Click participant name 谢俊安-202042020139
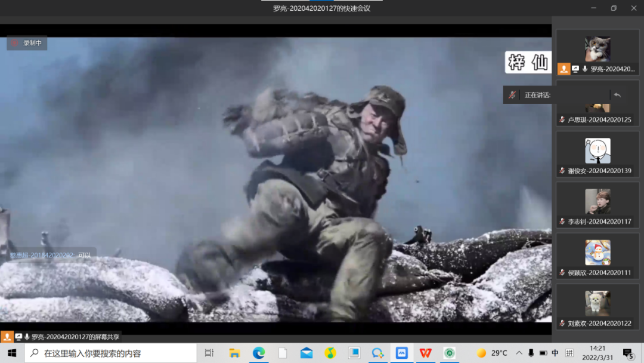The image size is (644, 363). pyautogui.click(x=599, y=171)
